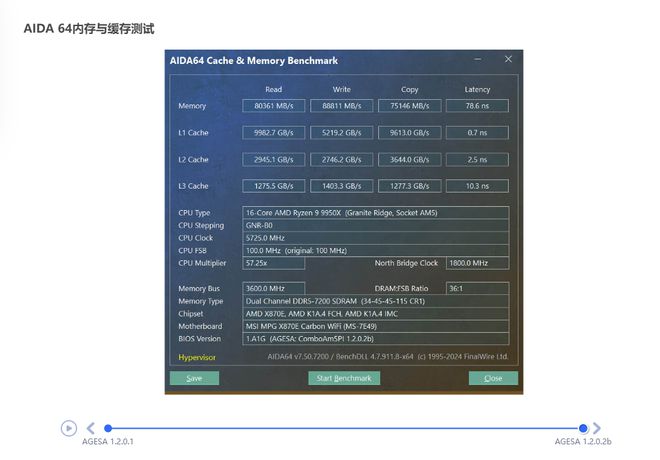The height and width of the screenshot is (460, 660).
Task: Click the Write column header
Action: point(341,89)
